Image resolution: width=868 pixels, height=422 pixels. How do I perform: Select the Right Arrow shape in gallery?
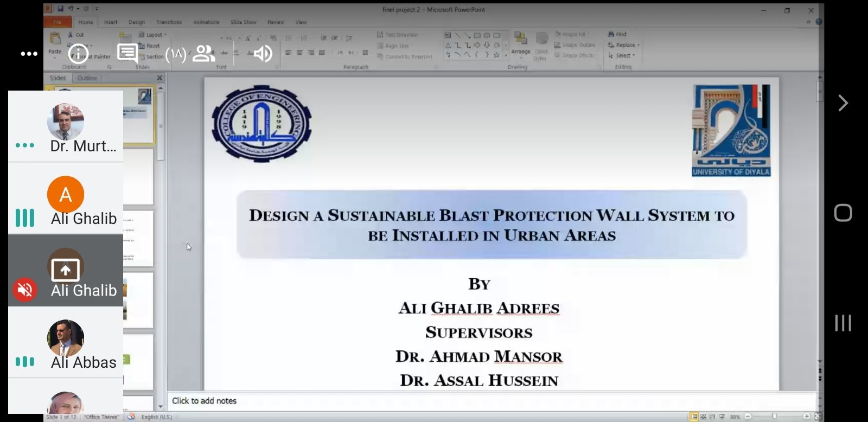(x=477, y=45)
